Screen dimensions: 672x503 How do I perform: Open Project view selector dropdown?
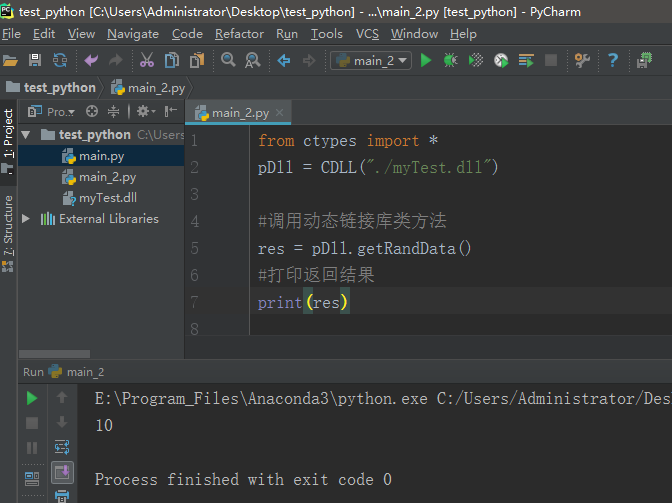pos(51,112)
